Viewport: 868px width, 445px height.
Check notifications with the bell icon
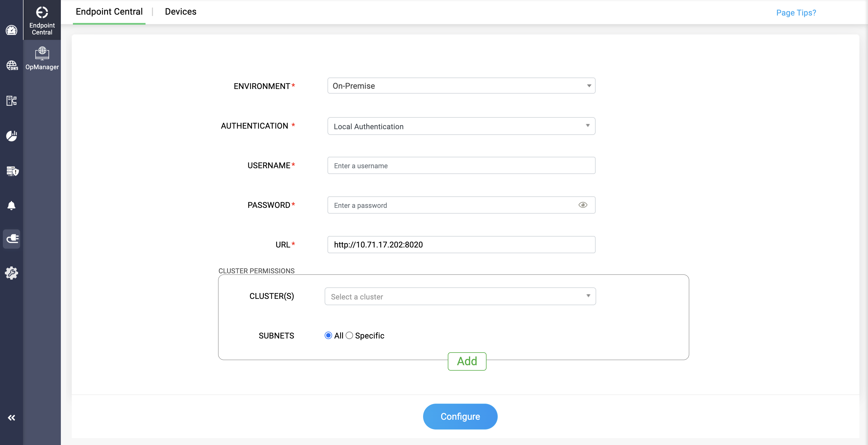11,206
